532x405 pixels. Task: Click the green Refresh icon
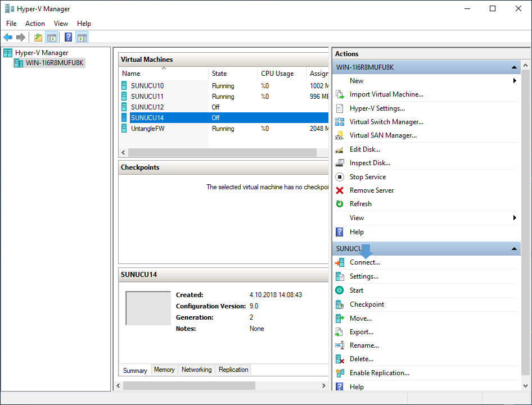(x=340, y=204)
